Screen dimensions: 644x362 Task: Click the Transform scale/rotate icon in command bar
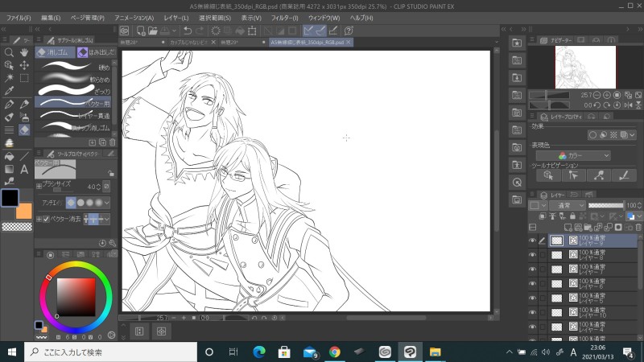pos(252,31)
